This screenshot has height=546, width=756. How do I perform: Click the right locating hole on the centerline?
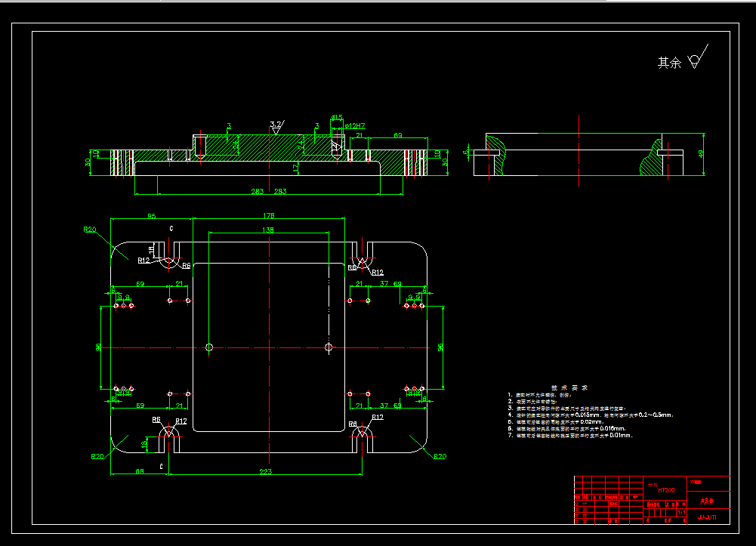tap(329, 347)
